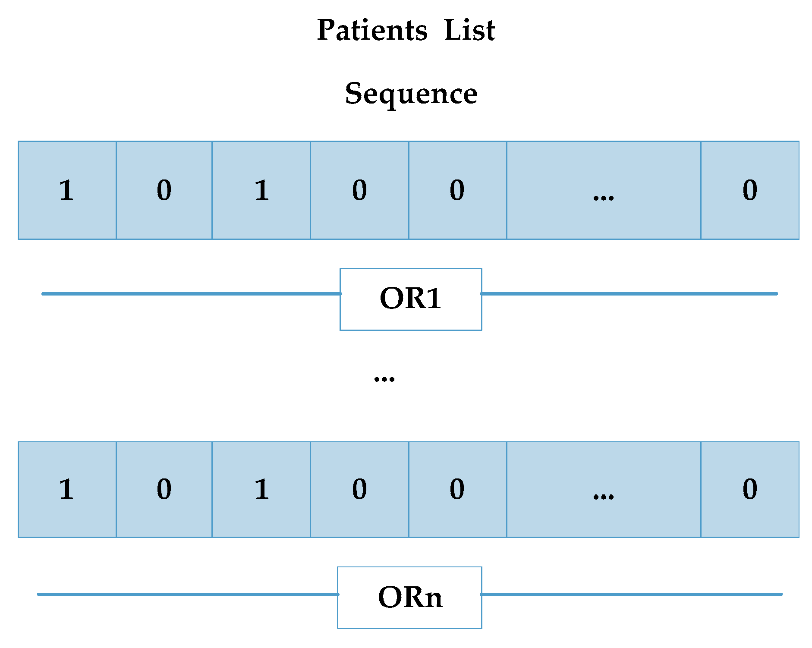Click the fifth cell of the top row
Screen dimensions: 812x648
pos(457,190)
